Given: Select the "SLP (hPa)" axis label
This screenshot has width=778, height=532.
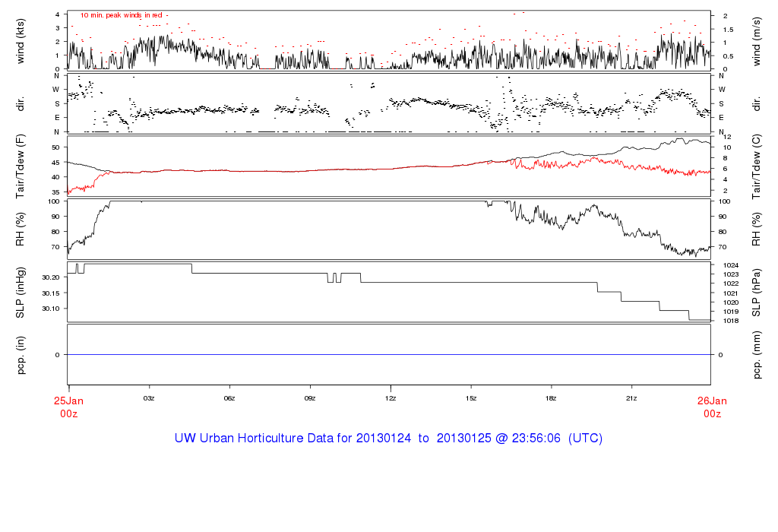Looking at the screenshot, I should pyautogui.click(x=756, y=293).
